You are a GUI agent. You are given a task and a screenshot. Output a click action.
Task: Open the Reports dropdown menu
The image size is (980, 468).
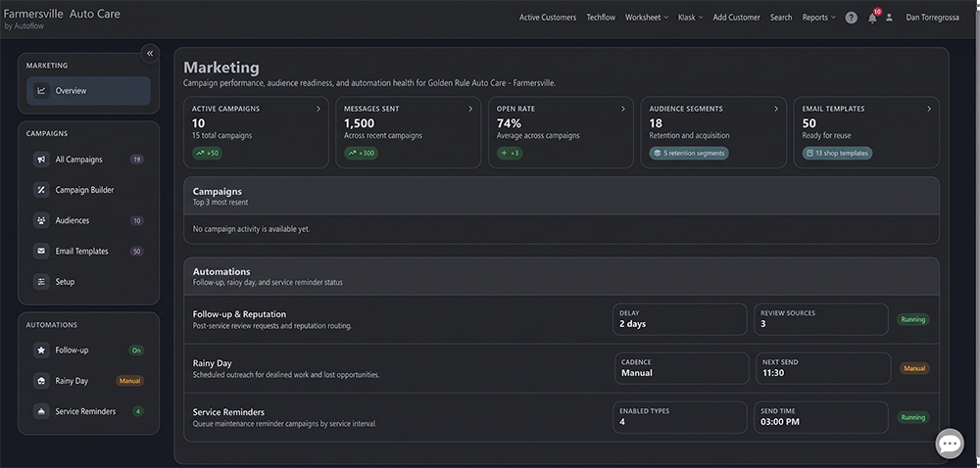pos(818,18)
